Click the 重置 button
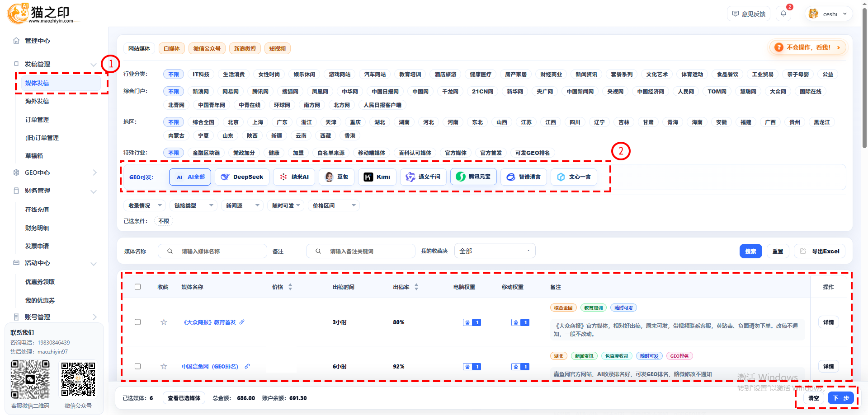868x415 pixels. pyautogui.click(x=778, y=251)
